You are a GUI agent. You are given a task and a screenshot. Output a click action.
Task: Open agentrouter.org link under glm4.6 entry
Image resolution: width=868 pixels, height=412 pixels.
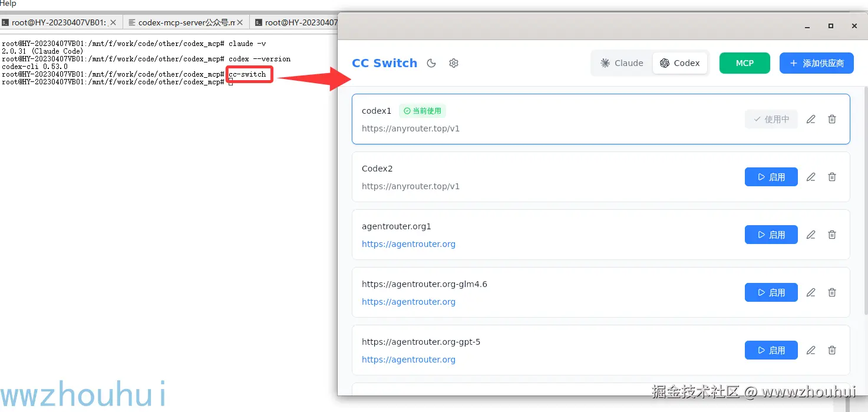tap(408, 302)
